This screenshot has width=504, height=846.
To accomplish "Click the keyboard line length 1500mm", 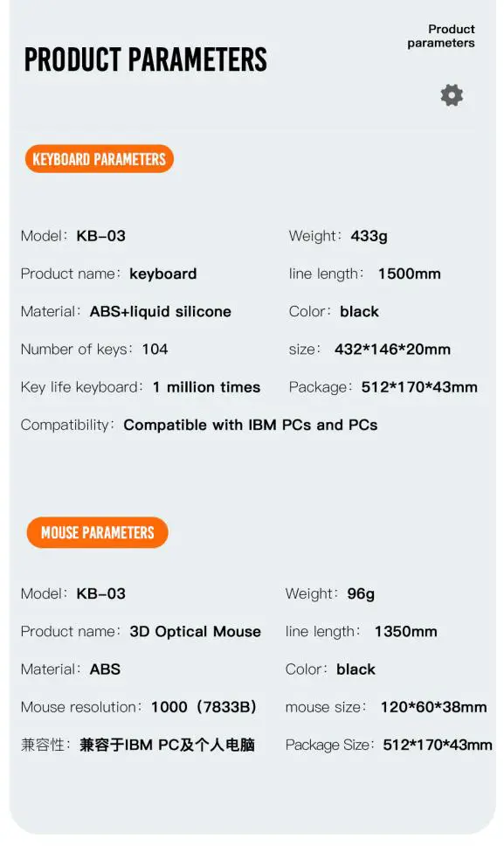I will (409, 274).
